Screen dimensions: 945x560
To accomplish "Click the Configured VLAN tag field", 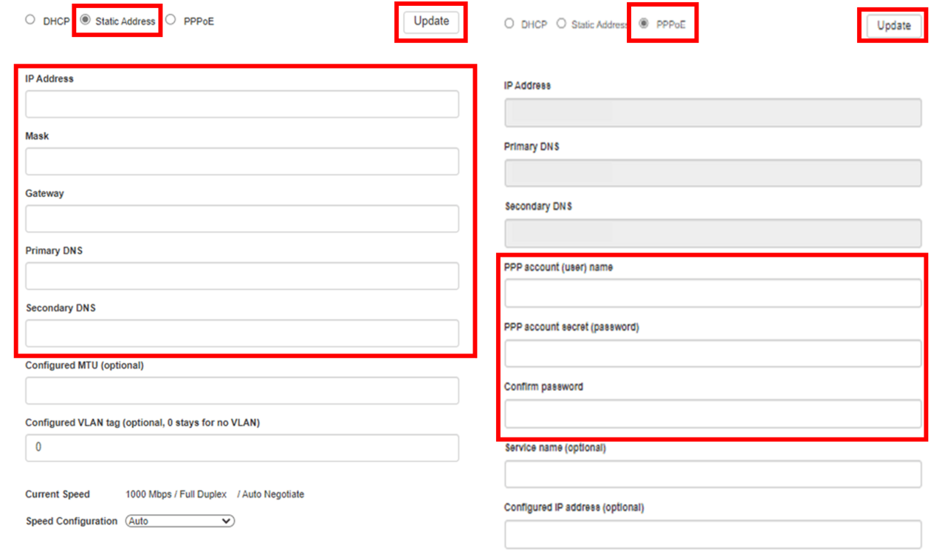I will (x=242, y=448).
